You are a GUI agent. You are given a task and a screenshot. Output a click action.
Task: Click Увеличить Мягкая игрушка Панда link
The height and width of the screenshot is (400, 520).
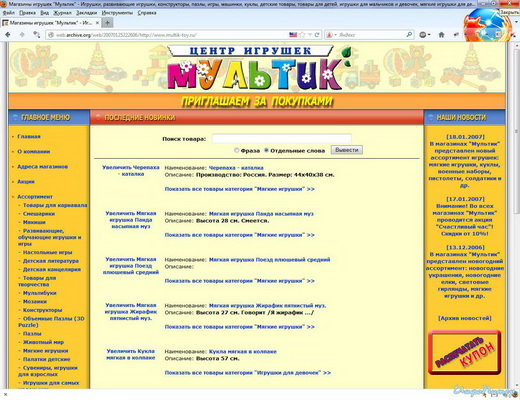pyautogui.click(x=131, y=220)
